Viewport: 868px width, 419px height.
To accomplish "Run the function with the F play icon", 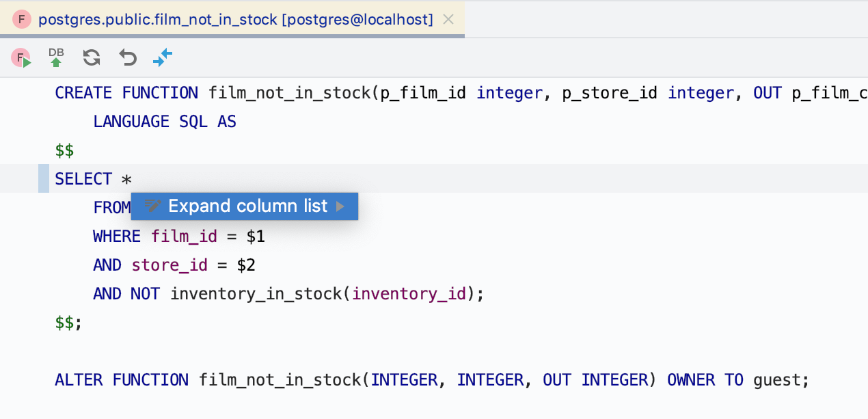I will pyautogui.click(x=21, y=58).
